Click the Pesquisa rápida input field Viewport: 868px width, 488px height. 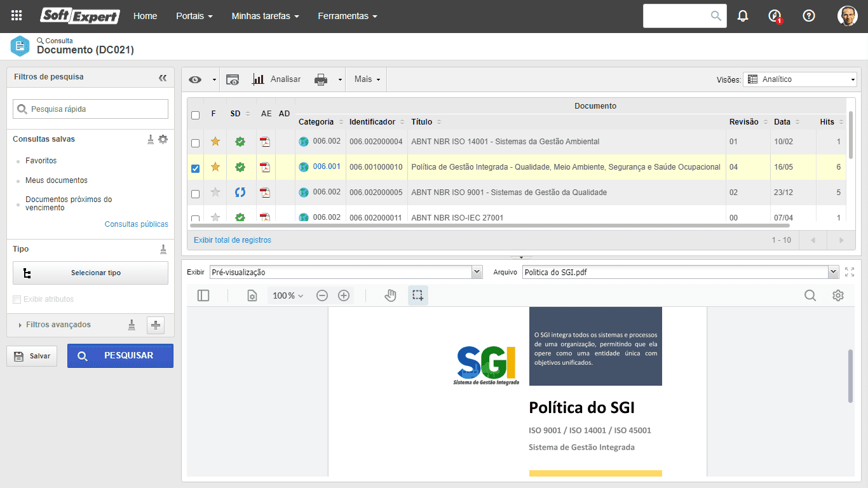(90, 109)
